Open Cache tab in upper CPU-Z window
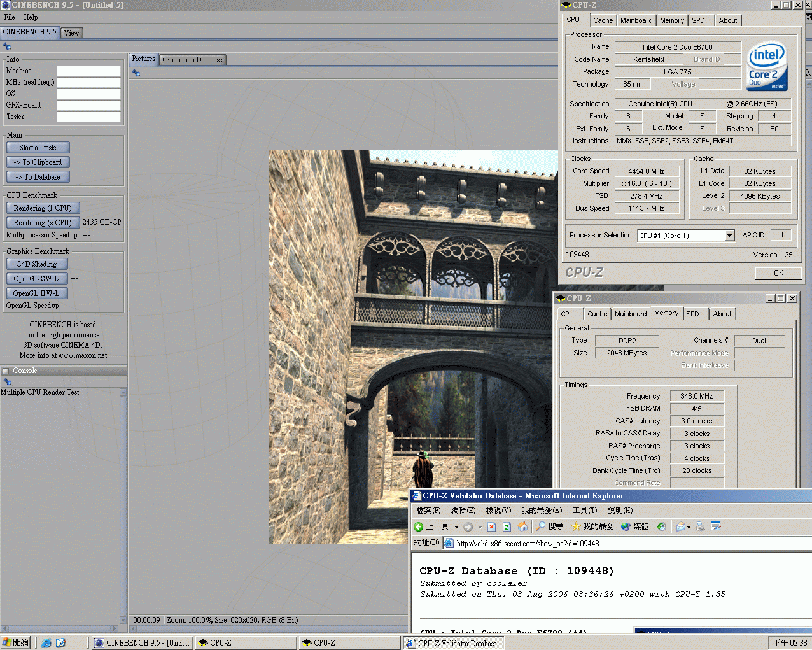Screen dimensions: 812x650 pyautogui.click(x=603, y=20)
